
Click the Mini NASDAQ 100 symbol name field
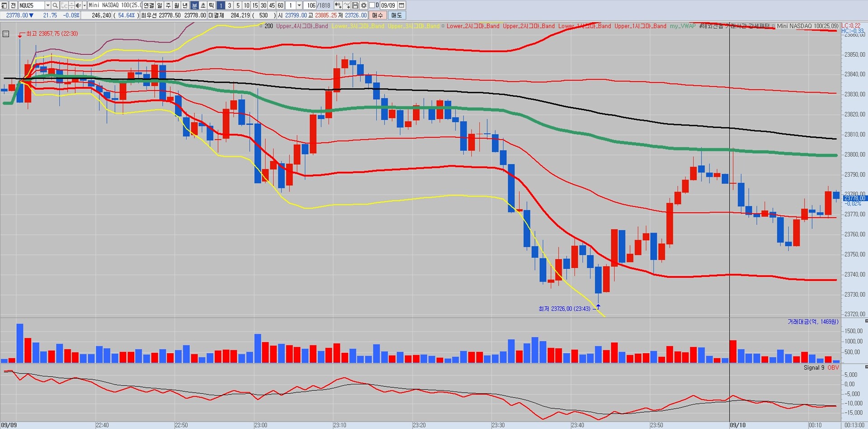[115, 5]
